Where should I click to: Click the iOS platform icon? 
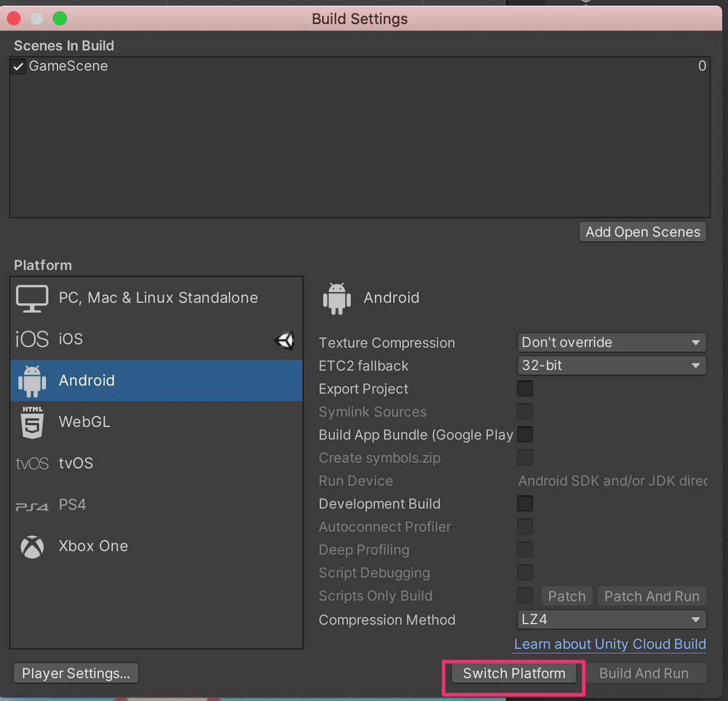[32, 339]
